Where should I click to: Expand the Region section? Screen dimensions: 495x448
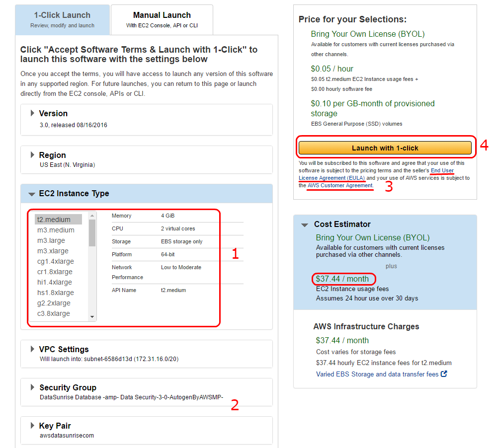(x=32, y=155)
